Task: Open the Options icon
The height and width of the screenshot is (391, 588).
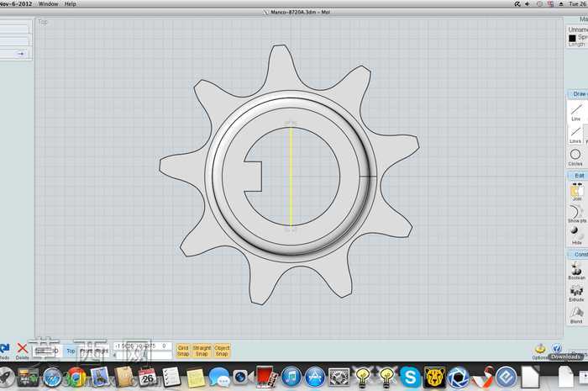Action: pos(540,349)
